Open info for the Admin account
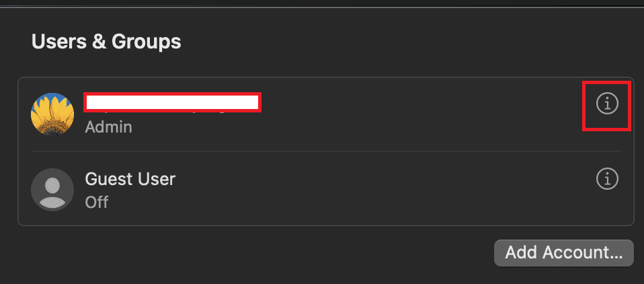The image size is (644, 284). (x=607, y=104)
